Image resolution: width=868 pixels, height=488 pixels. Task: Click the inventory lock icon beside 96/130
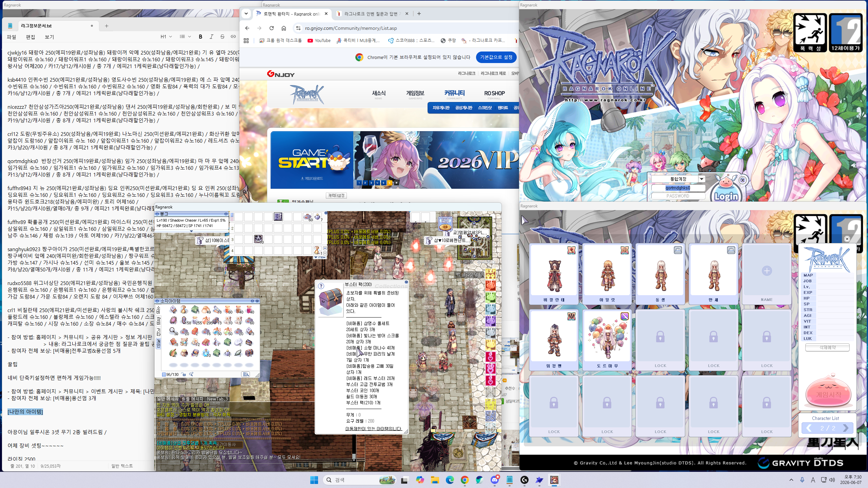pos(183,374)
